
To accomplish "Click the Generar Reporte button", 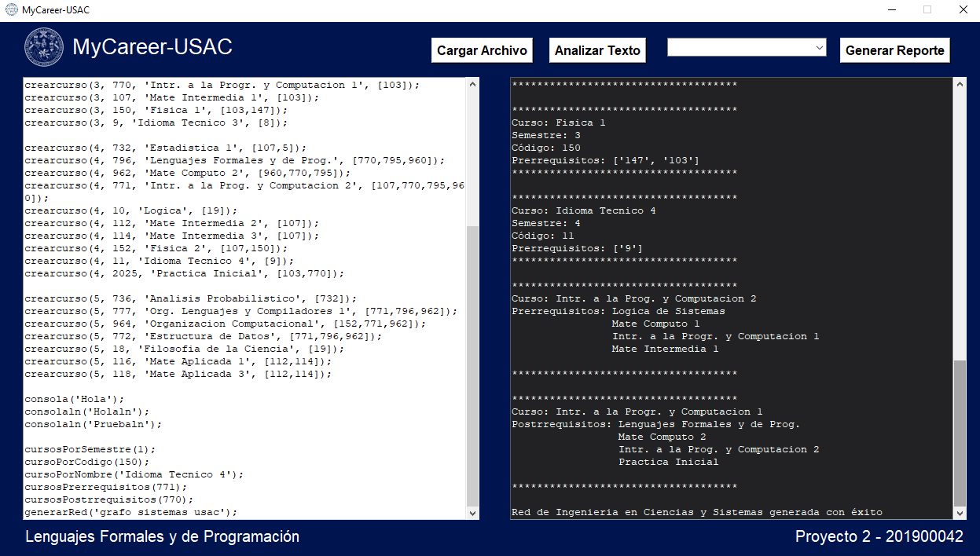I will (894, 50).
